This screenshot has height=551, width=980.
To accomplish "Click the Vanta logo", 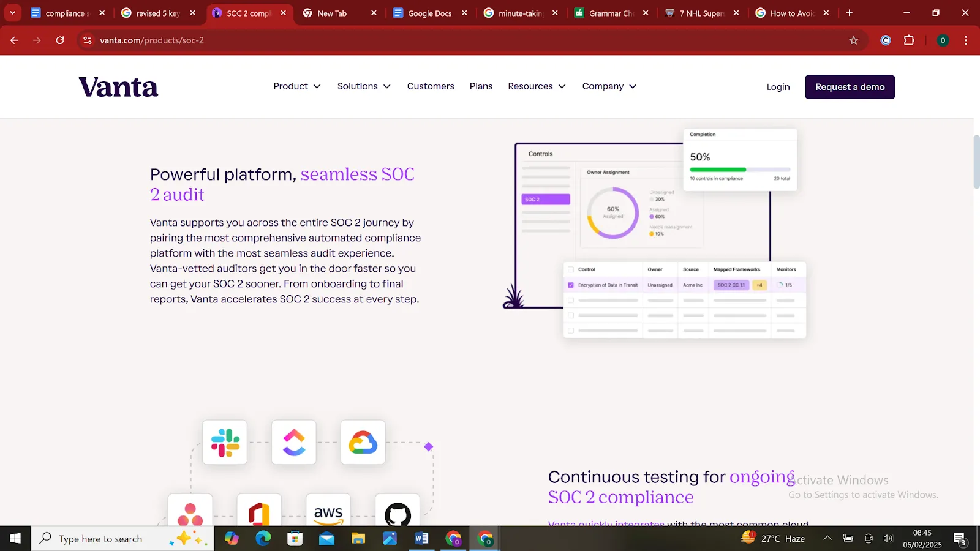I will tap(118, 87).
